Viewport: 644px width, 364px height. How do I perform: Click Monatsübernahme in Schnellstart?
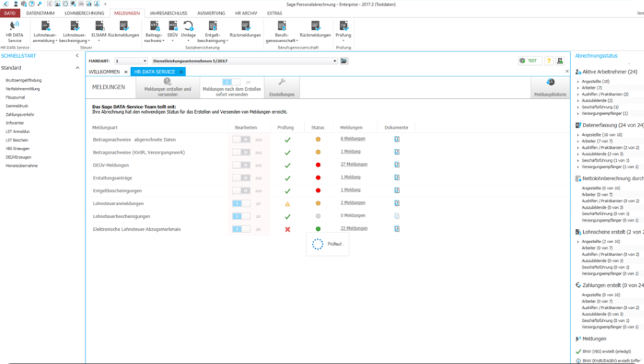tap(21, 166)
